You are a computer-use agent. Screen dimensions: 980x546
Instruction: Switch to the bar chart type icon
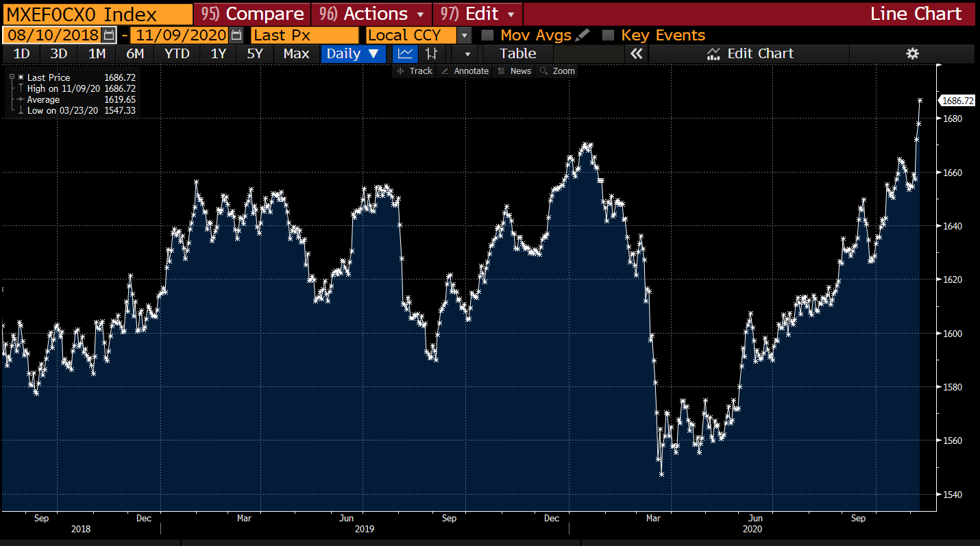click(x=430, y=53)
